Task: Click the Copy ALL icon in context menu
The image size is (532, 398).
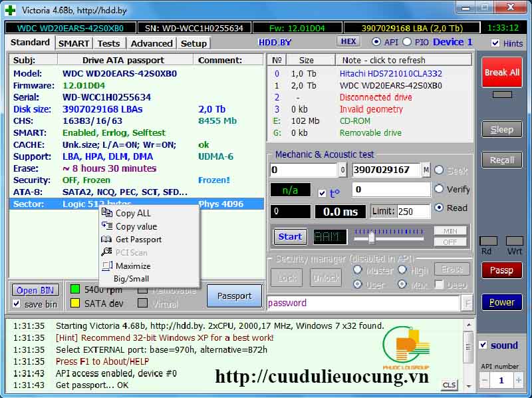Action: pyautogui.click(x=106, y=213)
